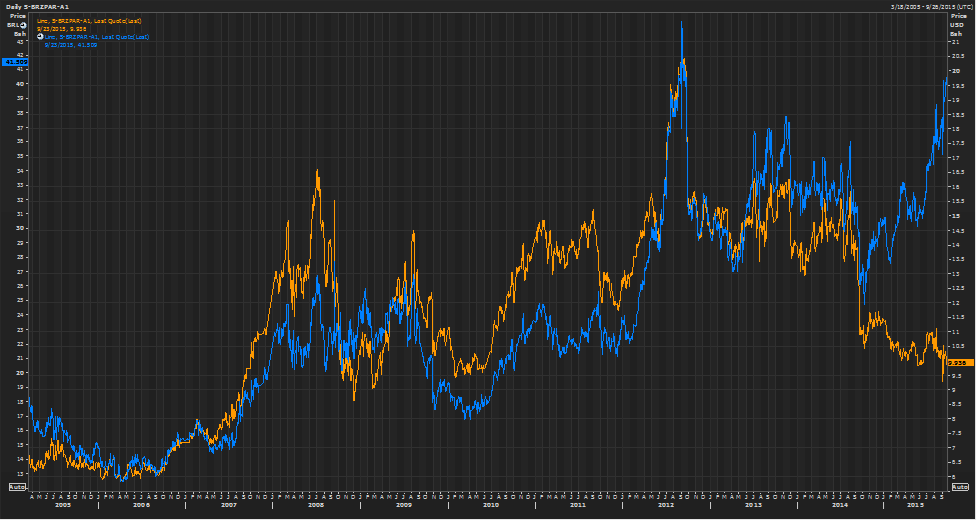
Task: Click the blue line's 2012 peak
Action: [682, 24]
